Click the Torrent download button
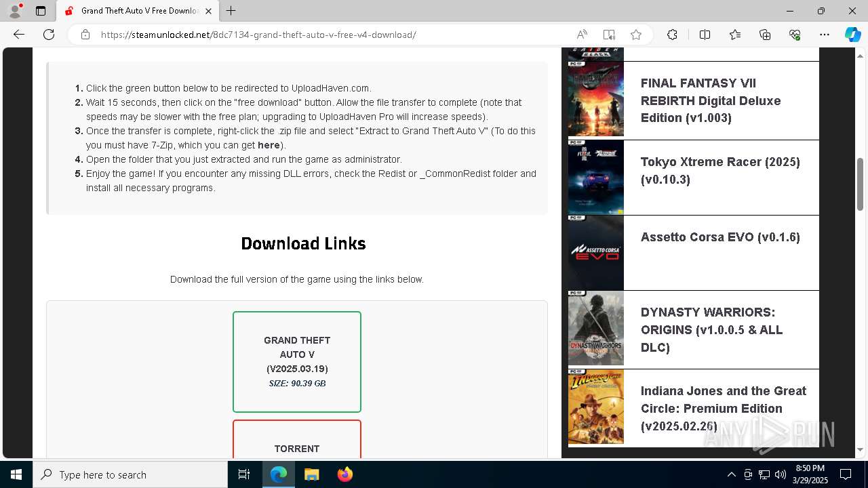Image resolution: width=868 pixels, height=488 pixels. (297, 439)
